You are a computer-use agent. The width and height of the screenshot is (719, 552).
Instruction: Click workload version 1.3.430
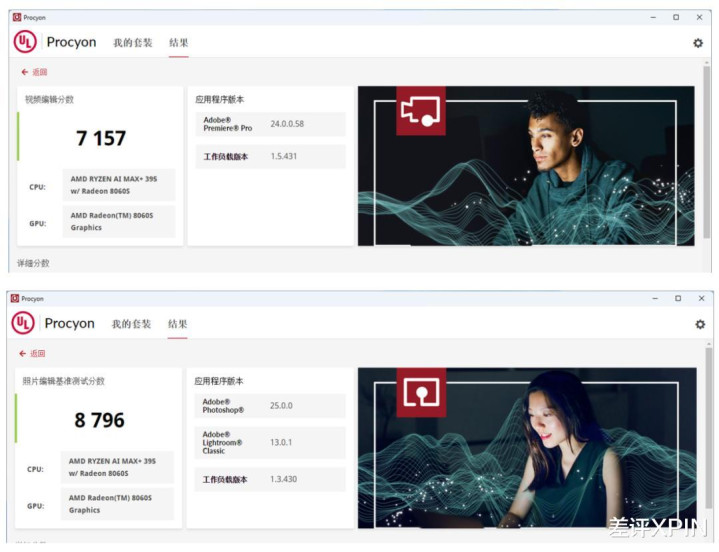point(283,479)
